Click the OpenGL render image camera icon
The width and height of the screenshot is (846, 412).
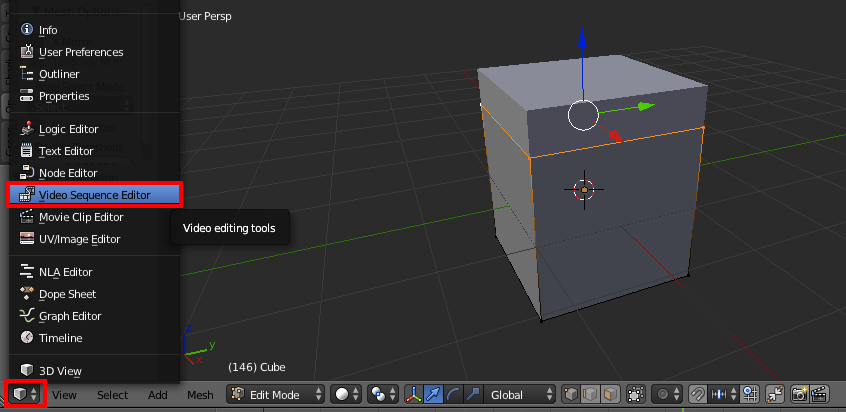800,395
